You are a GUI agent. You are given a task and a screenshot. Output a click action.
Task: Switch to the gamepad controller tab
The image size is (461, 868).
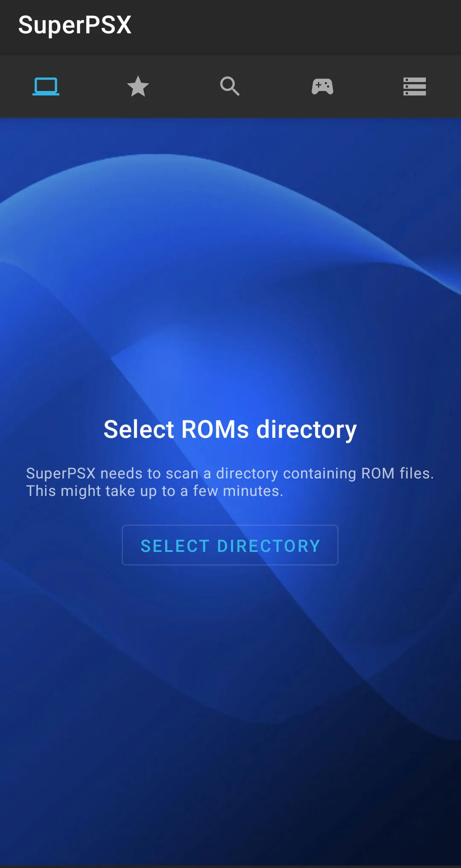[x=322, y=86]
